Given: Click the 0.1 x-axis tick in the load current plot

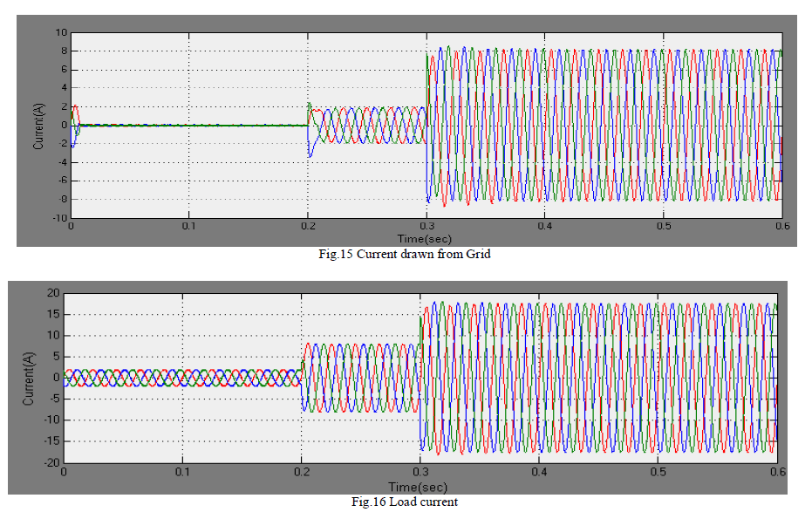Looking at the screenshot, I should tap(182, 472).
